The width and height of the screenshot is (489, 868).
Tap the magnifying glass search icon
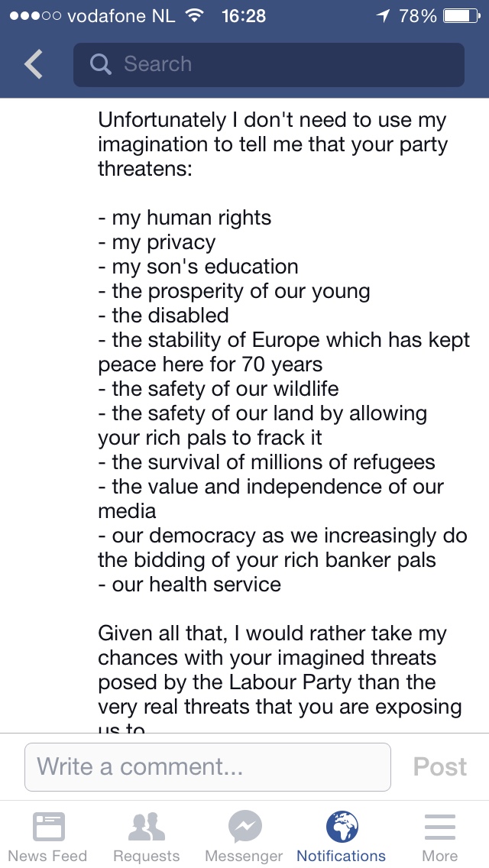point(100,64)
